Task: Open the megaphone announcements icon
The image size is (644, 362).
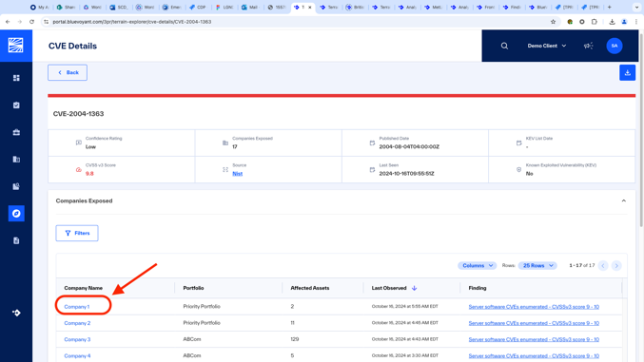Action: tap(588, 46)
